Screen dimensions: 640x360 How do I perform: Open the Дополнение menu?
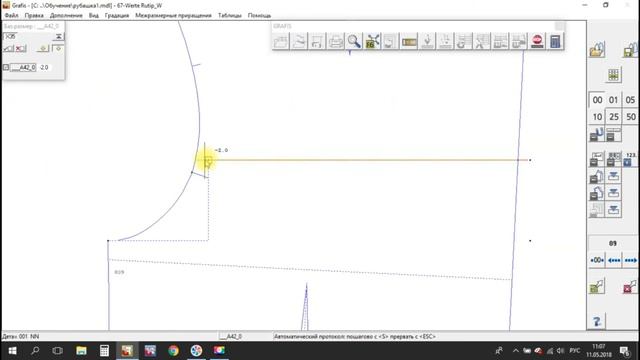(x=66, y=16)
